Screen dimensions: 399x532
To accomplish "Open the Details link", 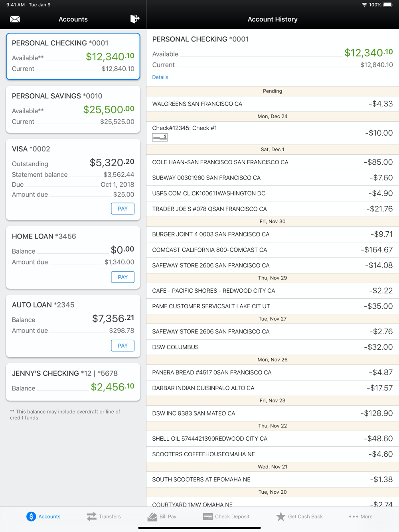I will (x=160, y=77).
